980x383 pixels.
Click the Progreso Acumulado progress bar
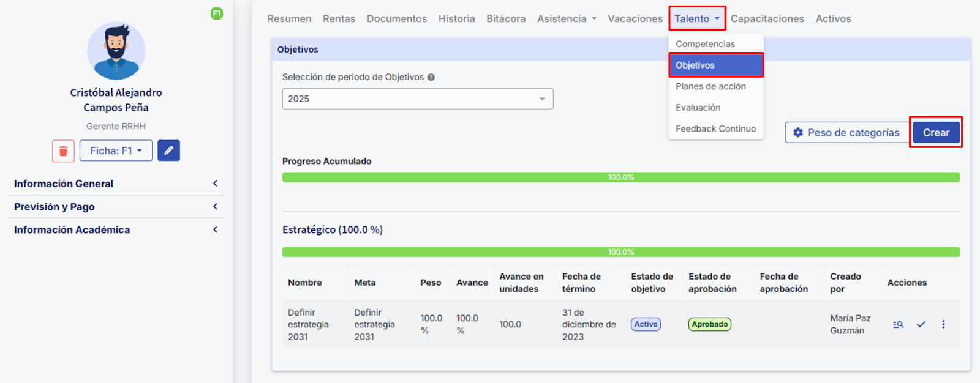[620, 177]
